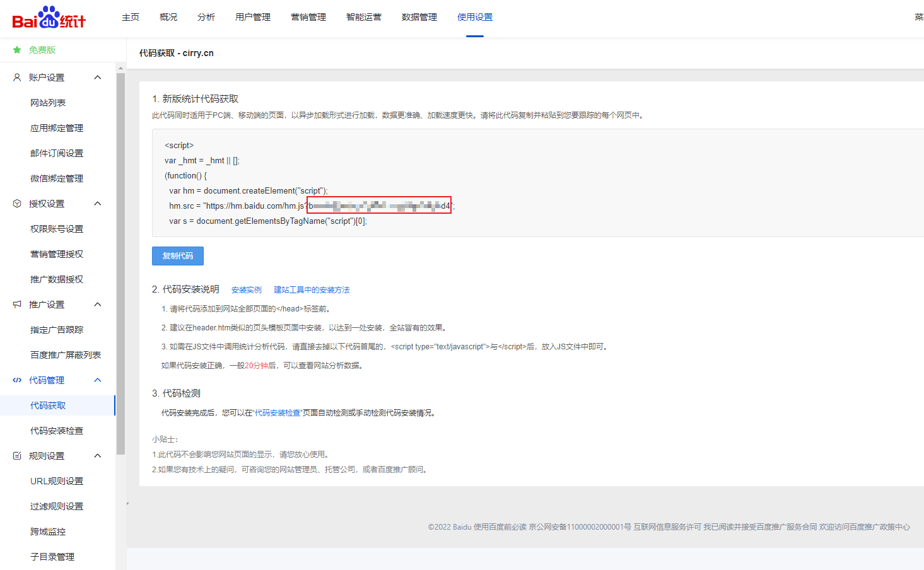Image resolution: width=924 pixels, height=570 pixels.
Task: Click the 代码管理 code brackets icon
Action: pyautogui.click(x=17, y=380)
